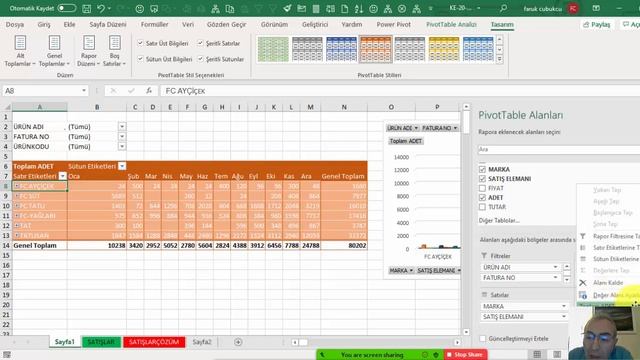This screenshot has width=640, height=360.
Task: Uncheck Satır Üst Bilgileri checkbox
Action: click(140, 43)
